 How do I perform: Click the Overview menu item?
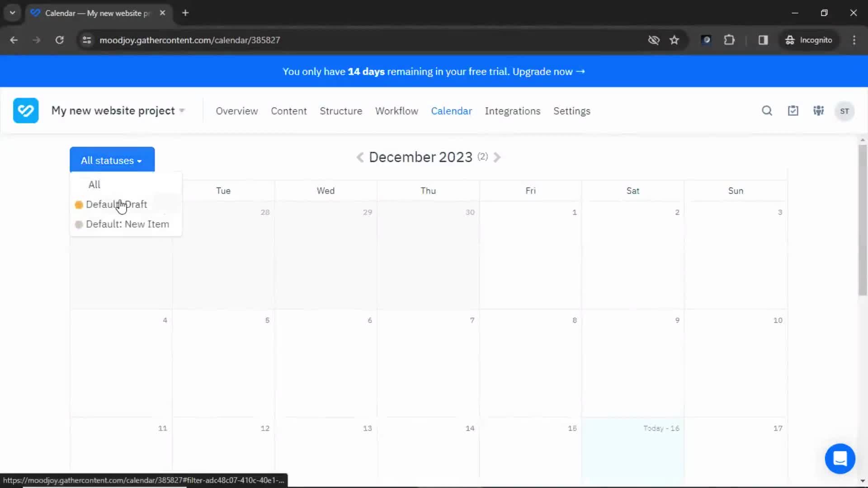tap(237, 111)
